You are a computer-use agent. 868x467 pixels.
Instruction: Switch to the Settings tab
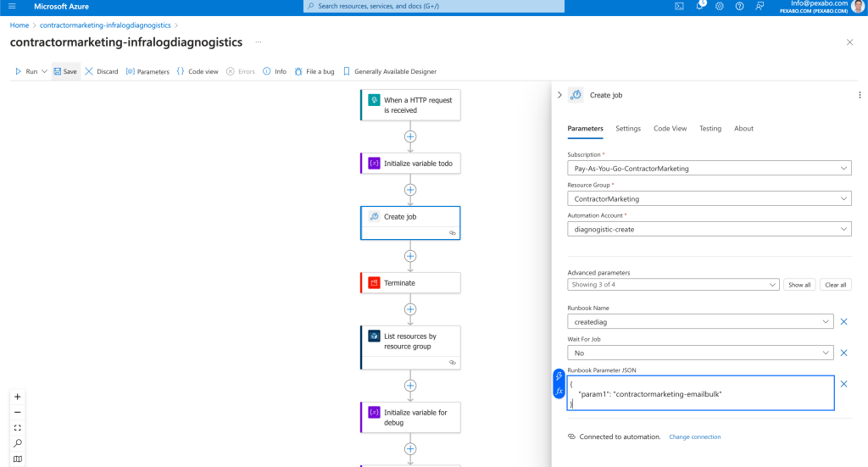[x=628, y=128]
